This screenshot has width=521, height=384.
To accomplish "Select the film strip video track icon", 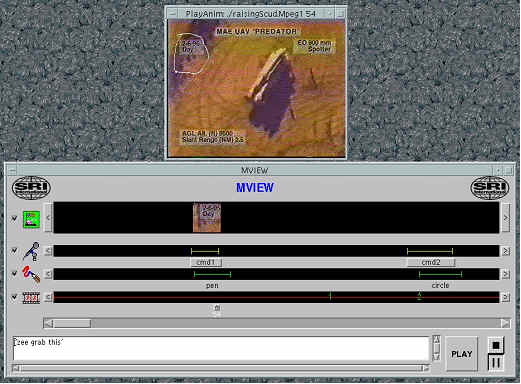I will [31, 297].
